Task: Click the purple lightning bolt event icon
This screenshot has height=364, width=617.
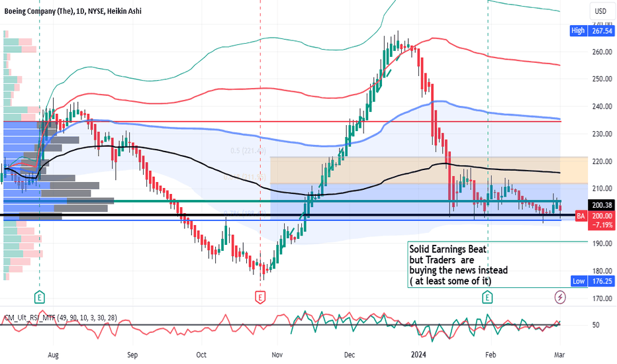Action: click(x=560, y=297)
